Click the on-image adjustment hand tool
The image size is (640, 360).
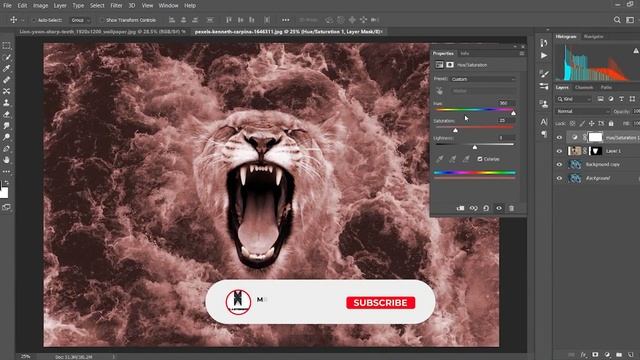pyautogui.click(x=439, y=91)
